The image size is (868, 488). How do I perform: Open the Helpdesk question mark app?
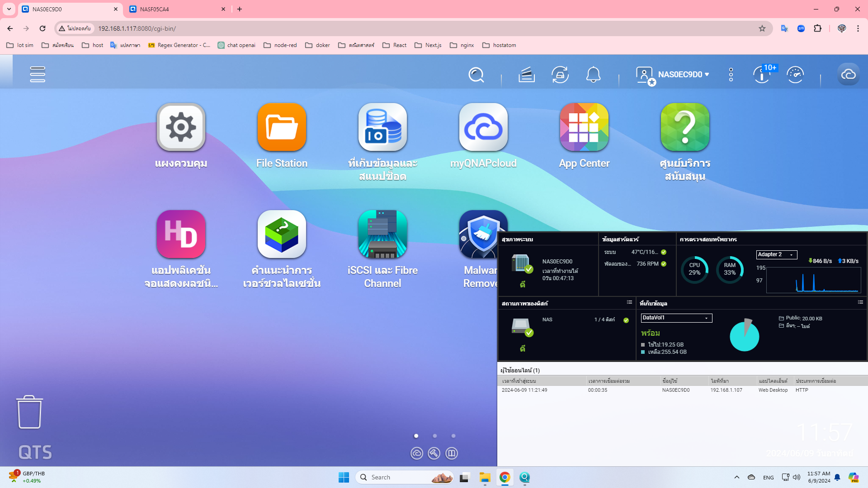pyautogui.click(x=685, y=127)
